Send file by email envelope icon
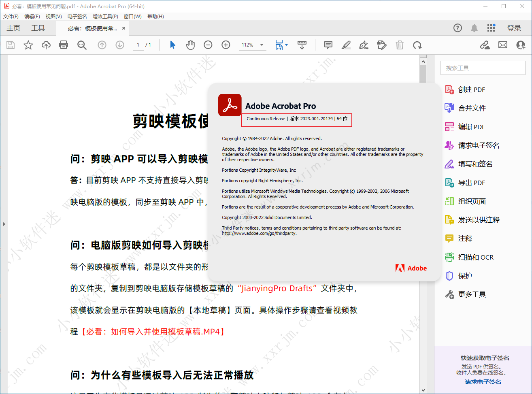 coord(503,45)
